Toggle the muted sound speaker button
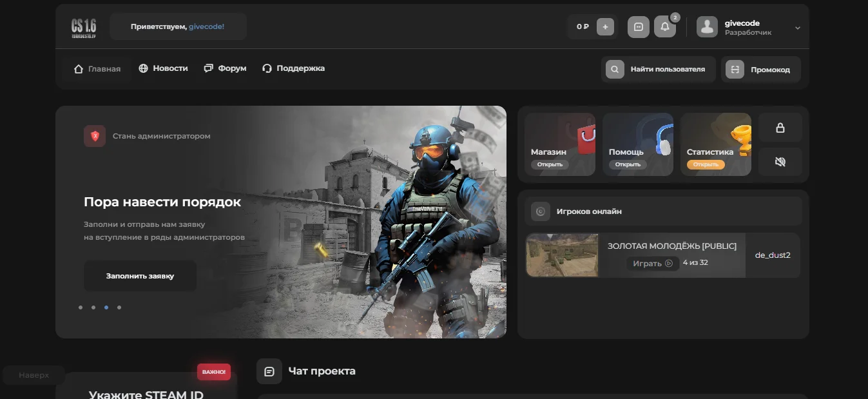868x399 pixels. pos(780,162)
